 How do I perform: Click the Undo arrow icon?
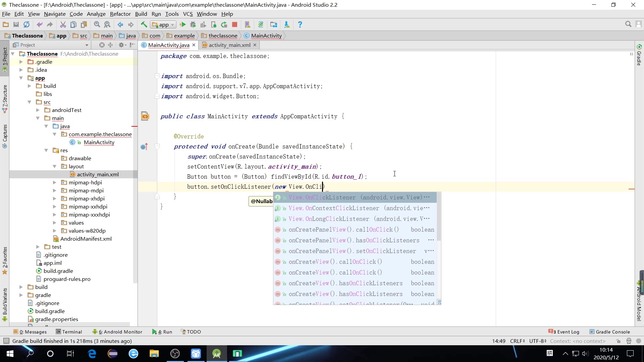click(x=40, y=24)
